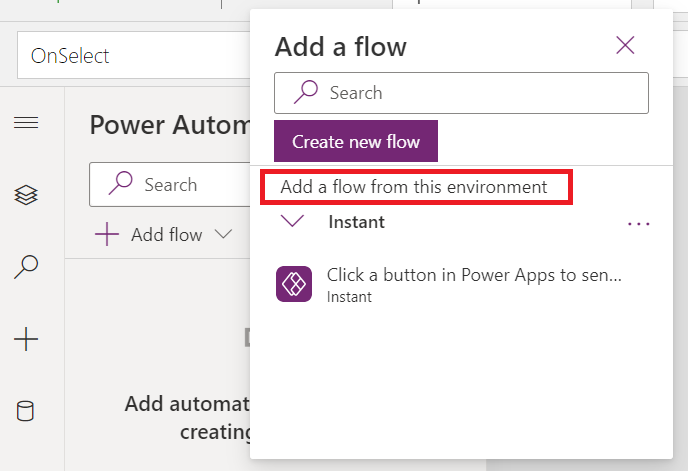
Task: Open Tree view layers icon
Action: coord(26,195)
